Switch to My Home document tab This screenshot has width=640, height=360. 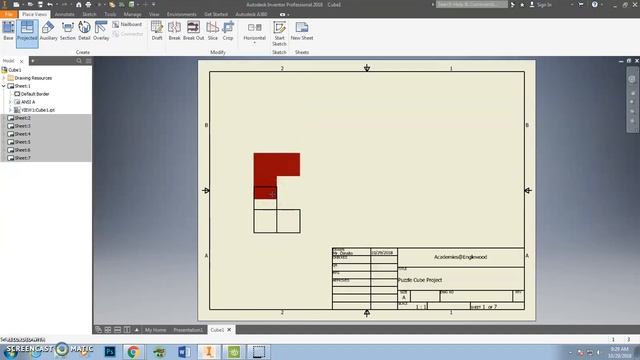[156, 330]
